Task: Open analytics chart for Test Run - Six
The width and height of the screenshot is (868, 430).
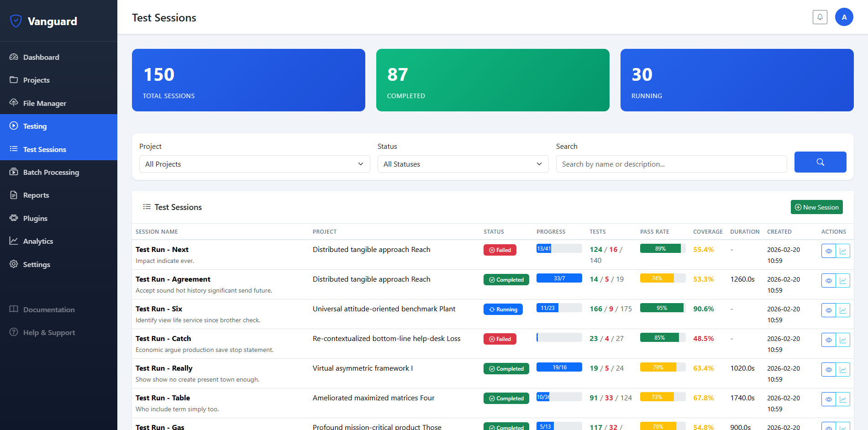Action: [x=843, y=310]
